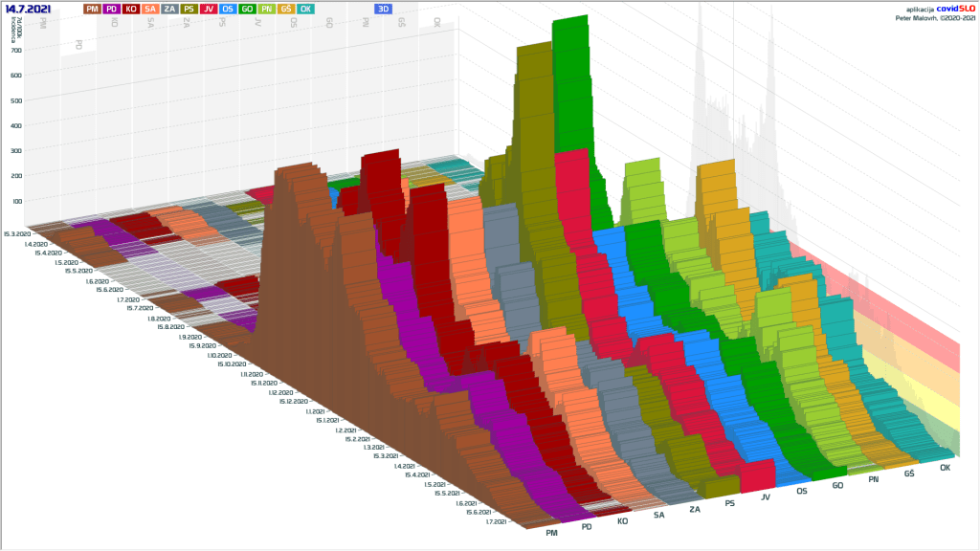Screen dimensions: 980x551
Task: Click the PS olive legend button
Action: pyautogui.click(x=189, y=9)
